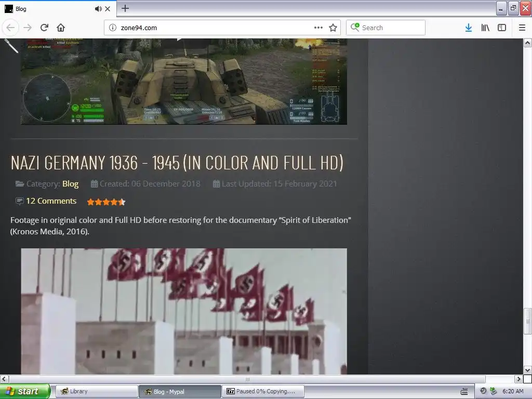This screenshot has width=532, height=399.
Task: Open the browser home page
Action: click(x=61, y=28)
